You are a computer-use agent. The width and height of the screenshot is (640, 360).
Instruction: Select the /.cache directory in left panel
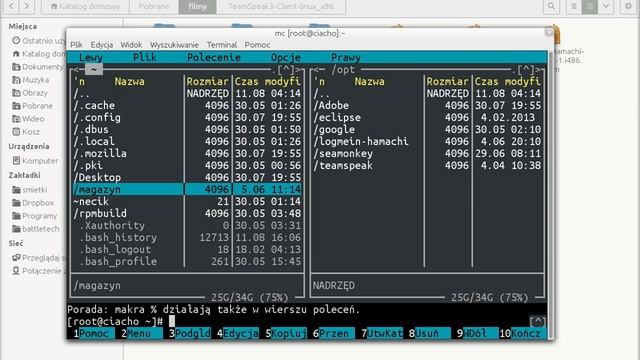point(187,105)
